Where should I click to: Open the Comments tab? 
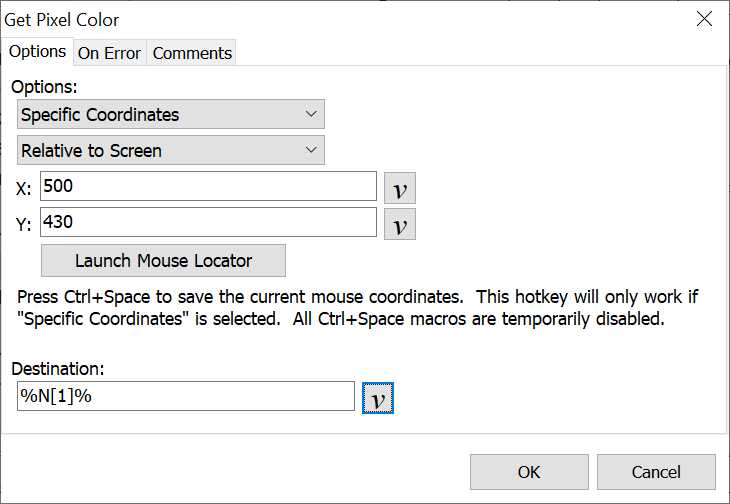coord(192,53)
